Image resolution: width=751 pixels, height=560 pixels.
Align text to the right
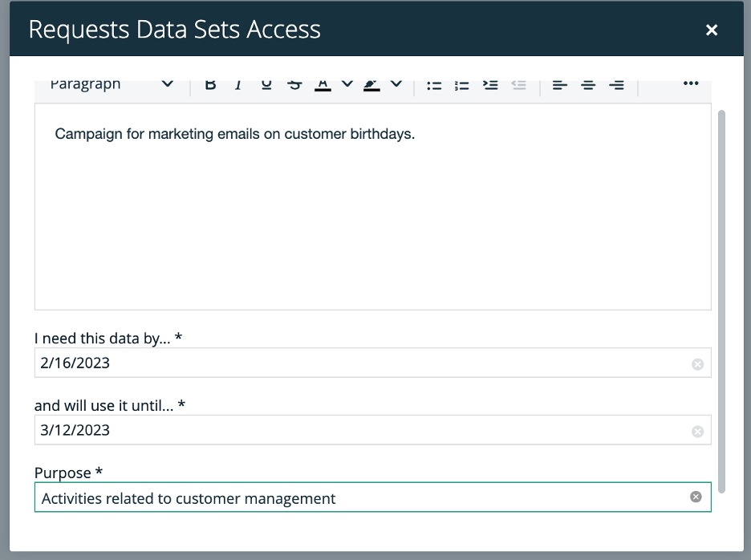coord(616,85)
